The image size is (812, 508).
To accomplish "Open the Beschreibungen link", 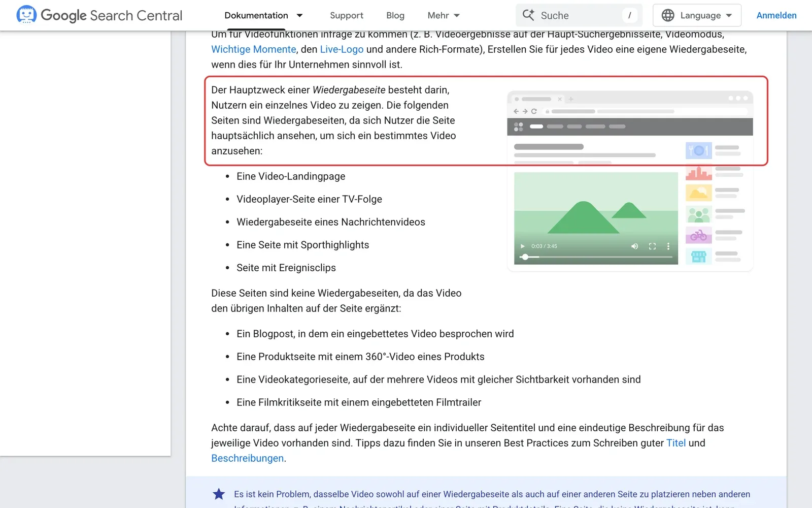I will tap(248, 458).
